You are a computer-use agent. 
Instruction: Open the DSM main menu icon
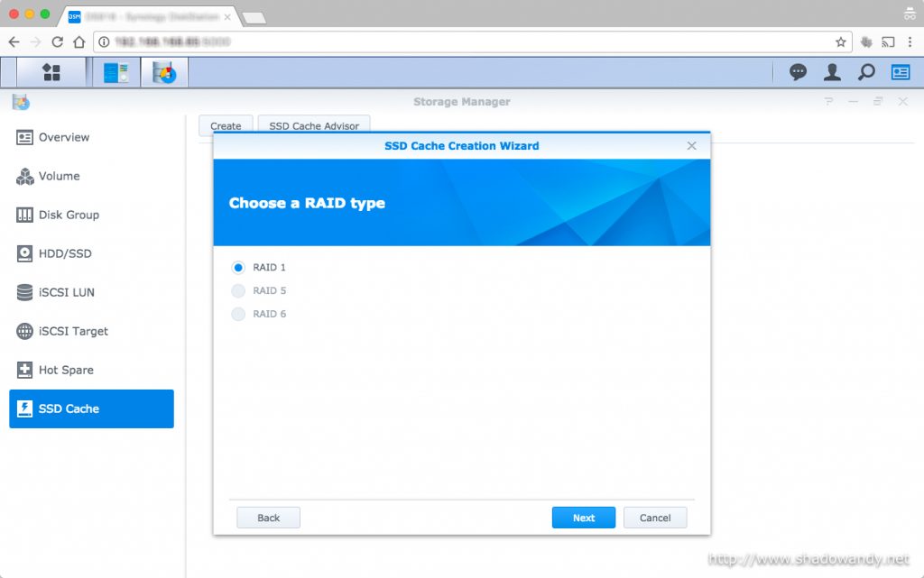(x=51, y=72)
